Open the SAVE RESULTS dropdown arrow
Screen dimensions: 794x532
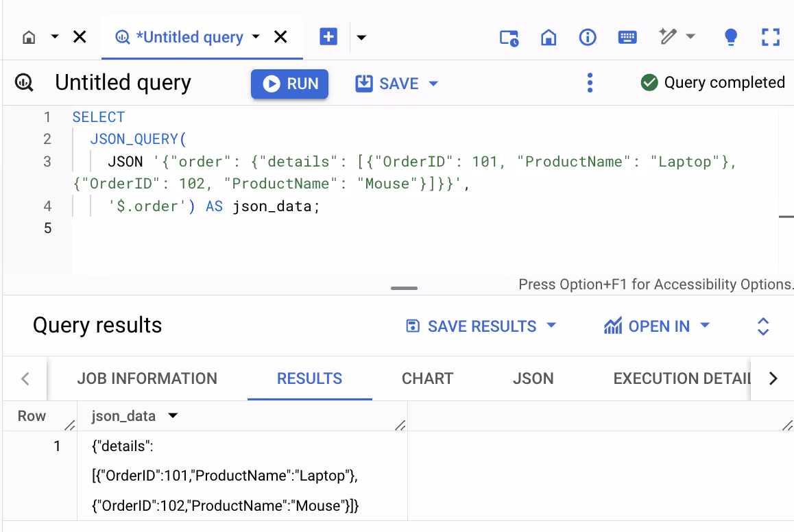tap(551, 326)
